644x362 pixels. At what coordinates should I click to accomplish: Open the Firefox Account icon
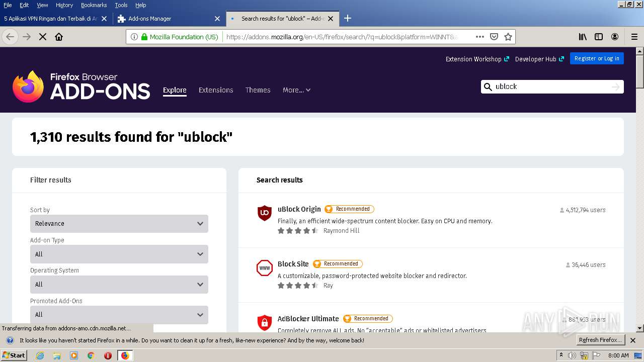tap(615, 37)
